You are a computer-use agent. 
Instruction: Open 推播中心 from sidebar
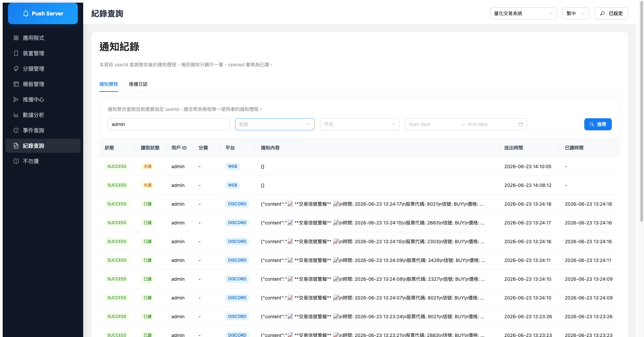click(43, 99)
